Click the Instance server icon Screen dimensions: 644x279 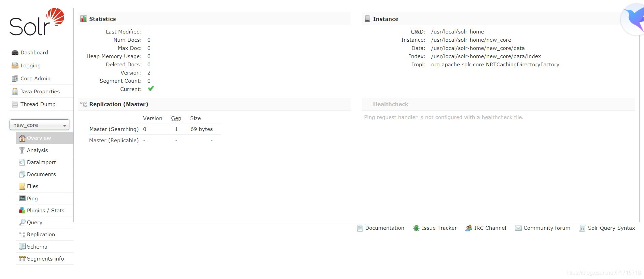point(367,19)
